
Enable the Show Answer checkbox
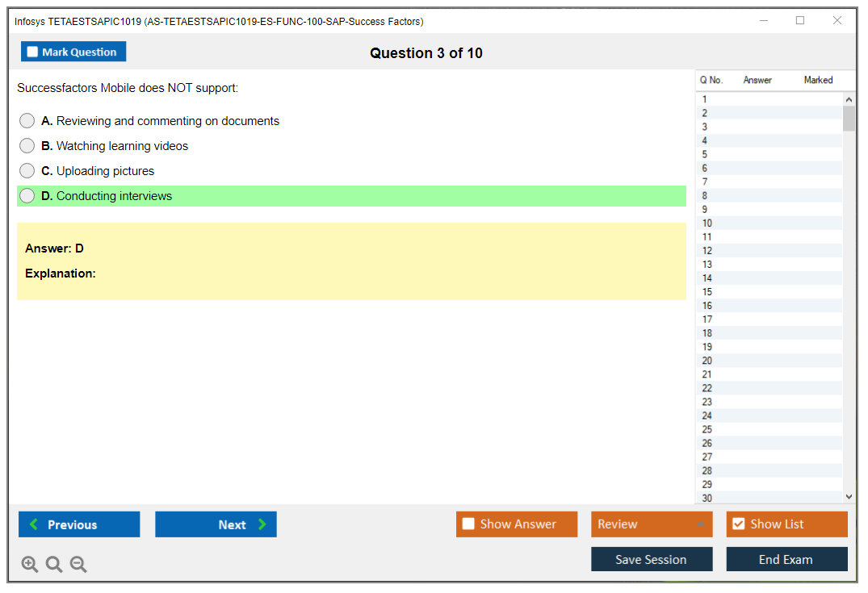(468, 524)
